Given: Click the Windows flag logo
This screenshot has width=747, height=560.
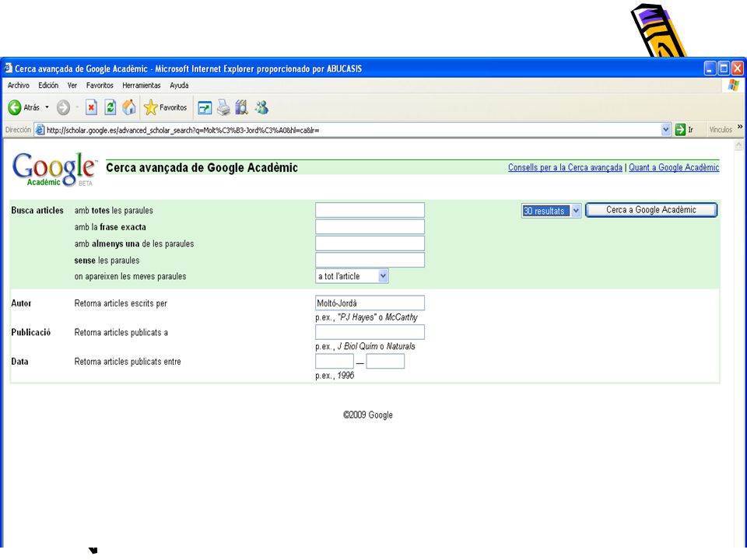Looking at the screenshot, I should click(734, 86).
